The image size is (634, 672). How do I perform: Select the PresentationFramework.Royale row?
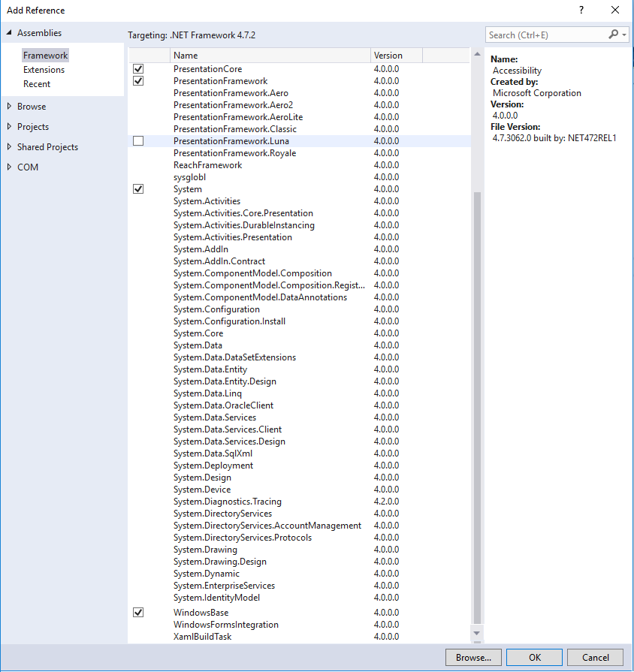[x=299, y=152]
